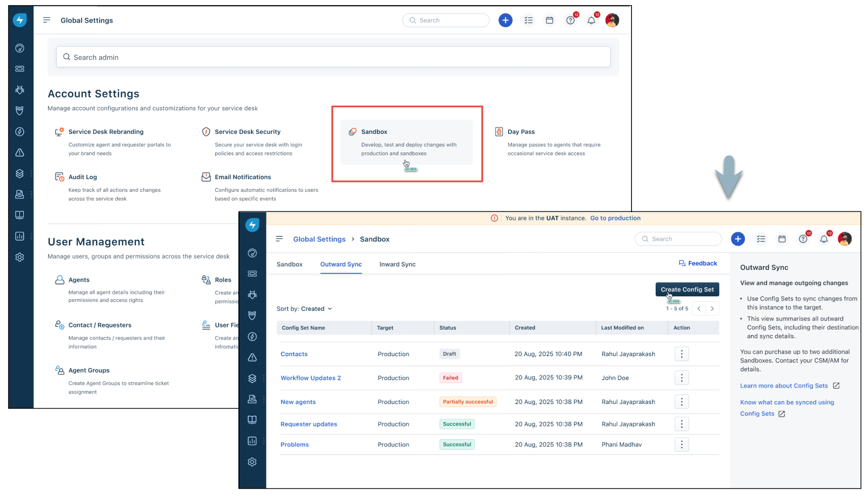Switch to the Sandbox tab
868x498 pixels.
[289, 264]
